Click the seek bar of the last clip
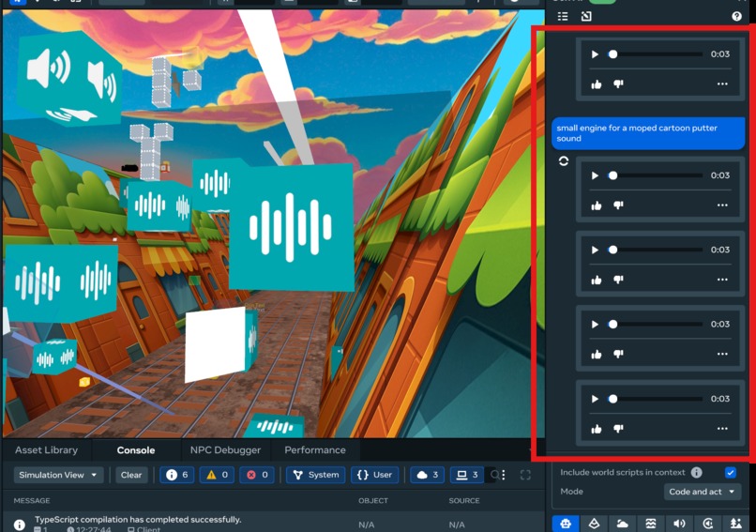 pyautogui.click(x=656, y=399)
